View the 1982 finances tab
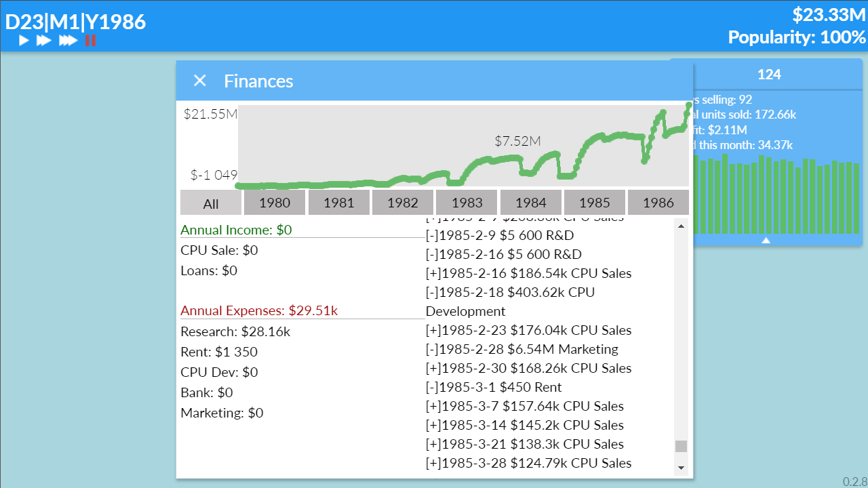 click(x=403, y=203)
